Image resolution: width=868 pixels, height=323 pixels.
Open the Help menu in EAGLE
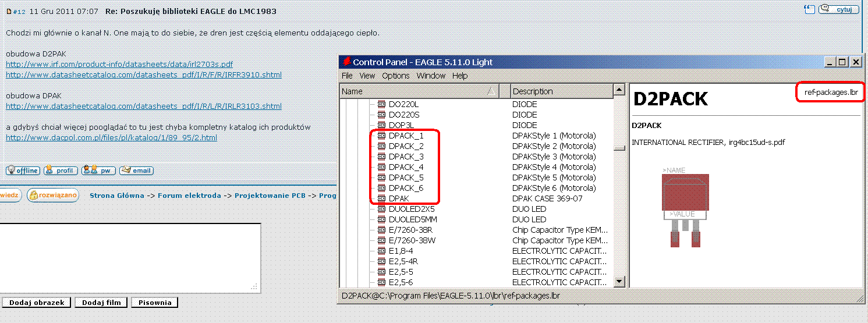pyautogui.click(x=460, y=76)
